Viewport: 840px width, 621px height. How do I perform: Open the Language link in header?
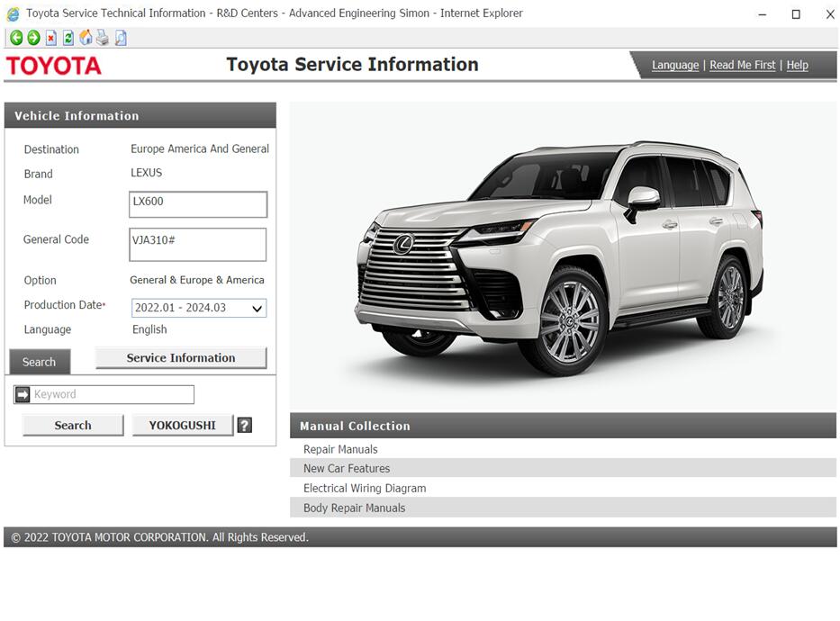point(675,65)
